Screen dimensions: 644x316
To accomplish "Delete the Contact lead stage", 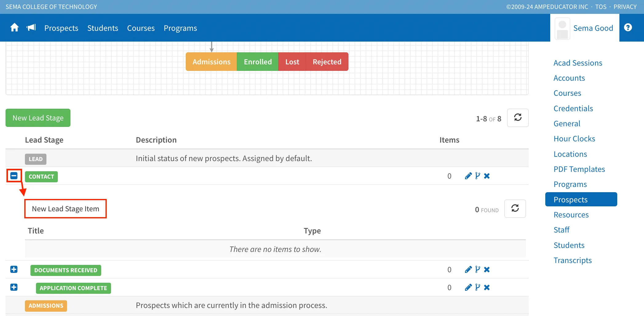I will pos(487,176).
